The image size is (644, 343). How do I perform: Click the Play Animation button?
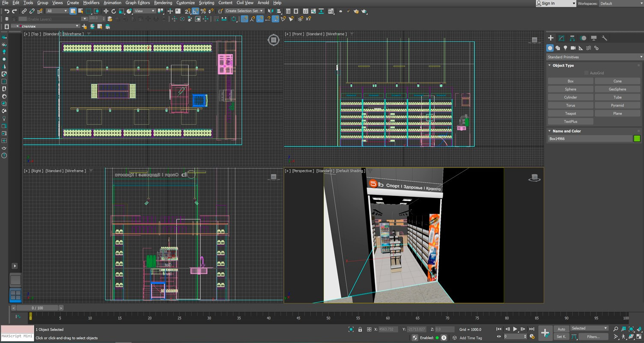click(515, 329)
